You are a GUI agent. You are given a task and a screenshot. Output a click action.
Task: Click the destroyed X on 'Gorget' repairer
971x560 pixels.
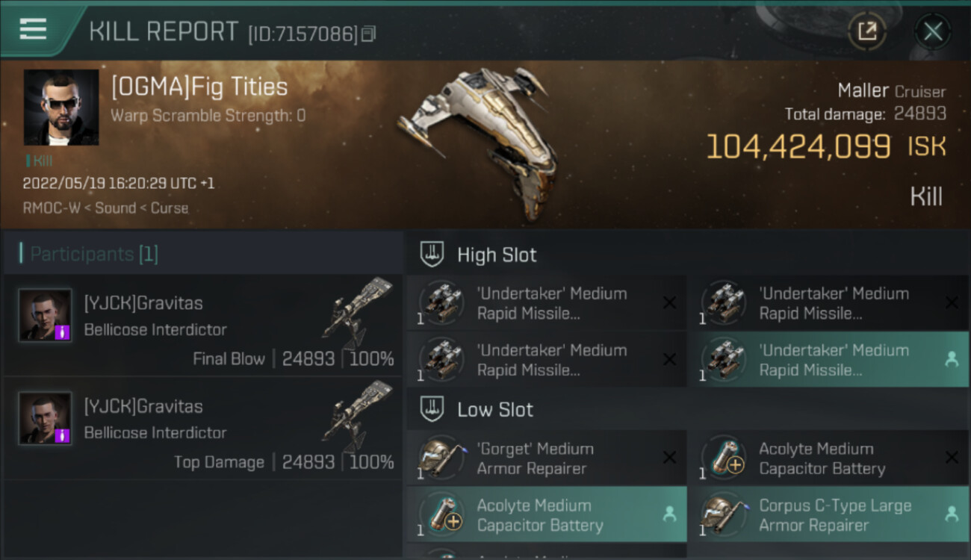[x=669, y=458]
